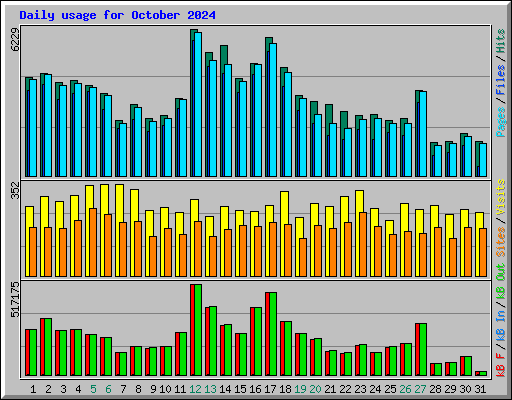Click the orange Sites bar for day 9

153,256
